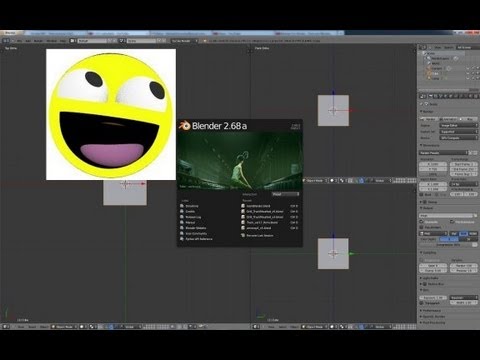This screenshot has width=480, height=360.
Task: Open the Render Presets dropdown
Action: click(444, 153)
